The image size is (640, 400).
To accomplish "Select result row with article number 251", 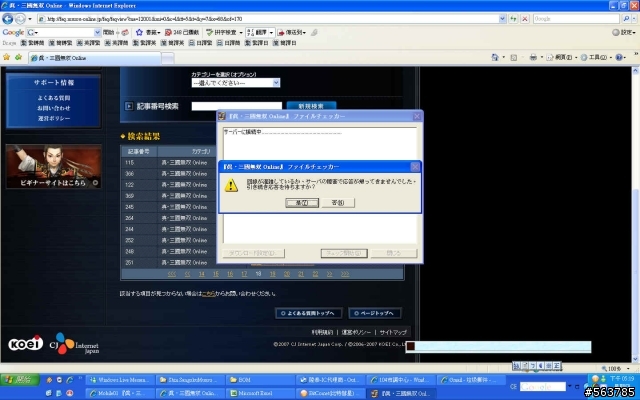I will tap(169, 262).
